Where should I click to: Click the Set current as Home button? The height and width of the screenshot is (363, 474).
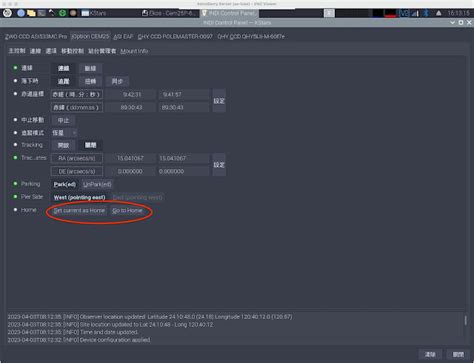pos(79,211)
